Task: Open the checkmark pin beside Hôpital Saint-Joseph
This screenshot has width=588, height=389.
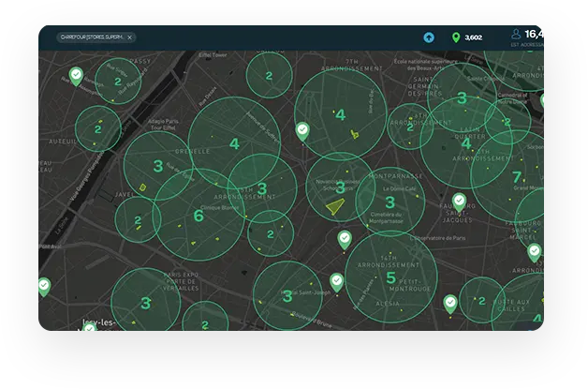Action: [x=337, y=282]
